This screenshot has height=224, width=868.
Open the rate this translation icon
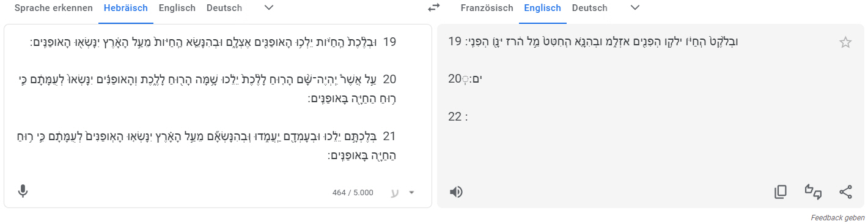coord(813,192)
